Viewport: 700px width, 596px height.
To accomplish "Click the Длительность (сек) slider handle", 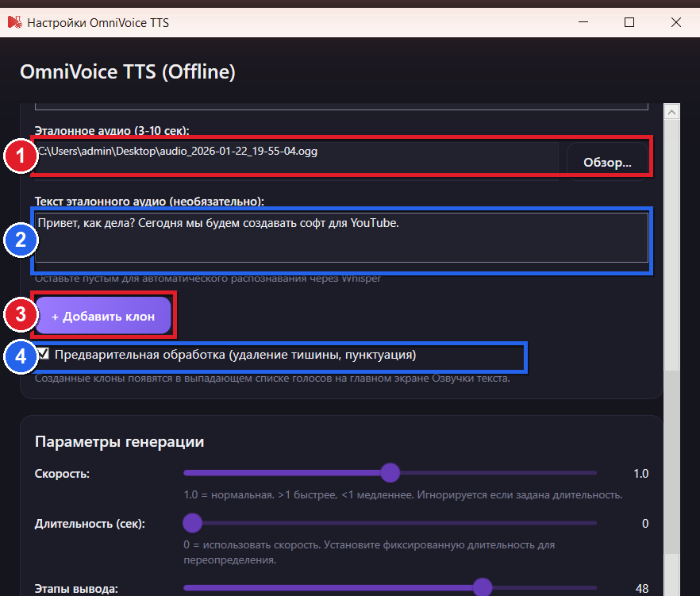I will (192, 523).
